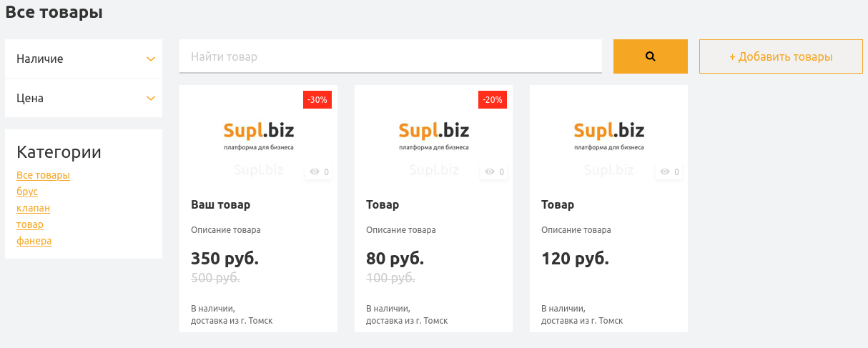Click the eye views icon on Ваш товар card
This screenshot has width=868, height=348.
315,172
